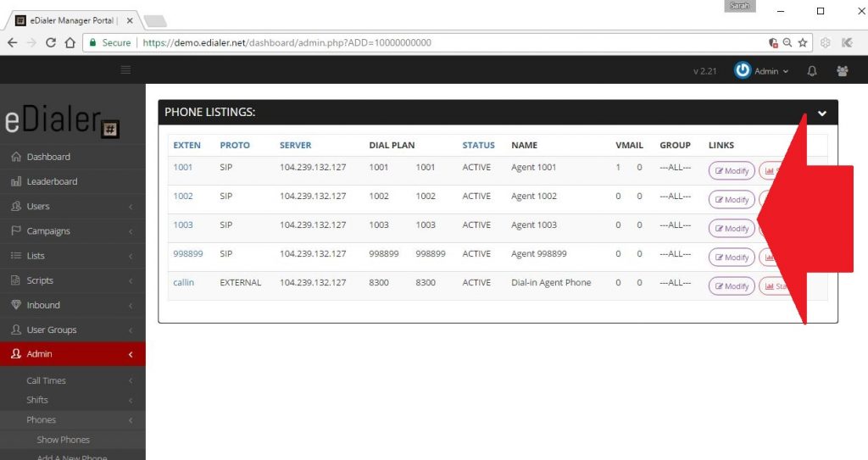Modify Dial-in Agent Phone

[732, 286]
